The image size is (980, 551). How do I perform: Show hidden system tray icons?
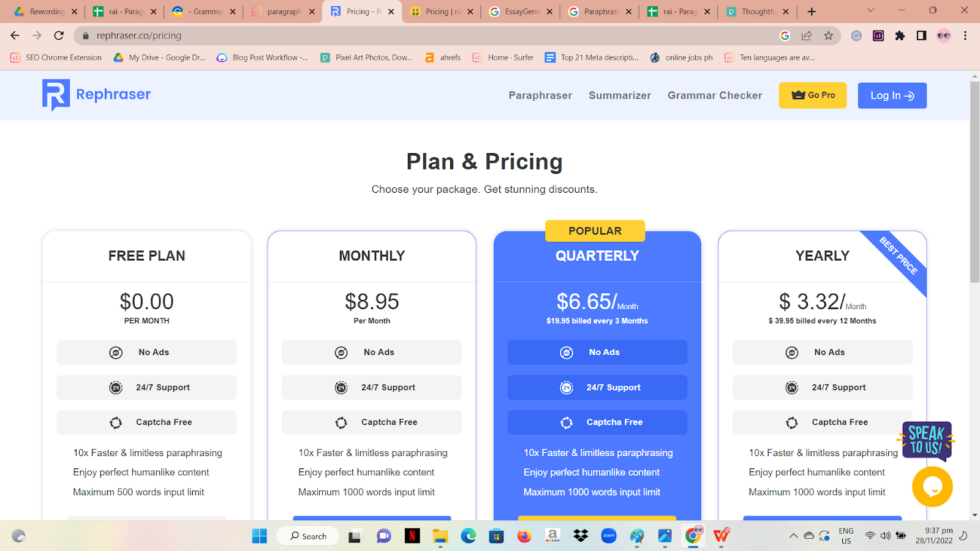(793, 536)
